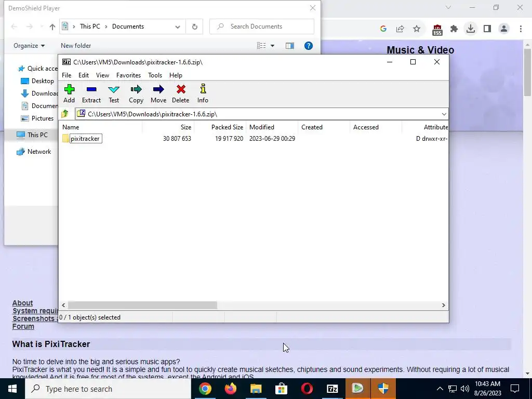Open the Windows Start menu
The width and height of the screenshot is (532, 399).
coord(12,389)
